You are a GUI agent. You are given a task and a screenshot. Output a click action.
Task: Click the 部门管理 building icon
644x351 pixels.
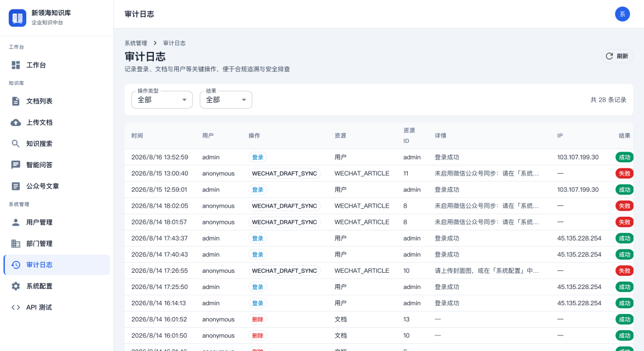tap(16, 244)
